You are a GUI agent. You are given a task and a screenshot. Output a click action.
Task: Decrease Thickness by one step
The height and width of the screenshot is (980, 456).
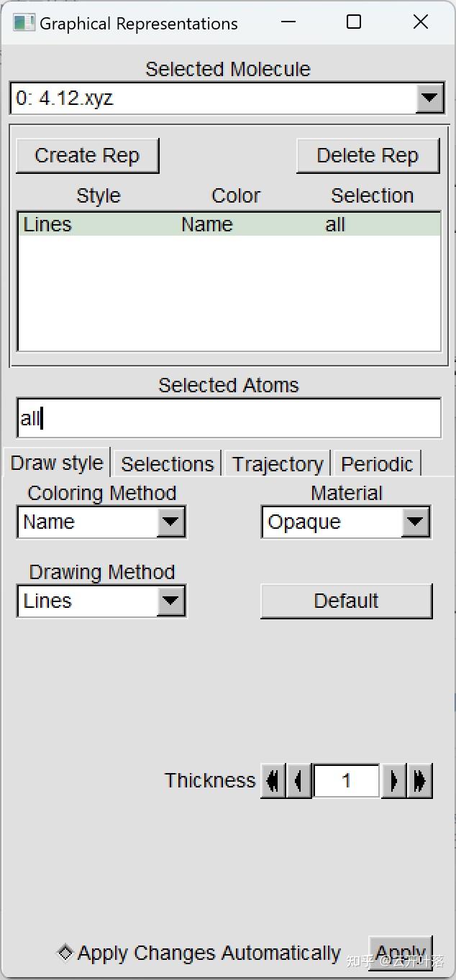[x=299, y=780]
